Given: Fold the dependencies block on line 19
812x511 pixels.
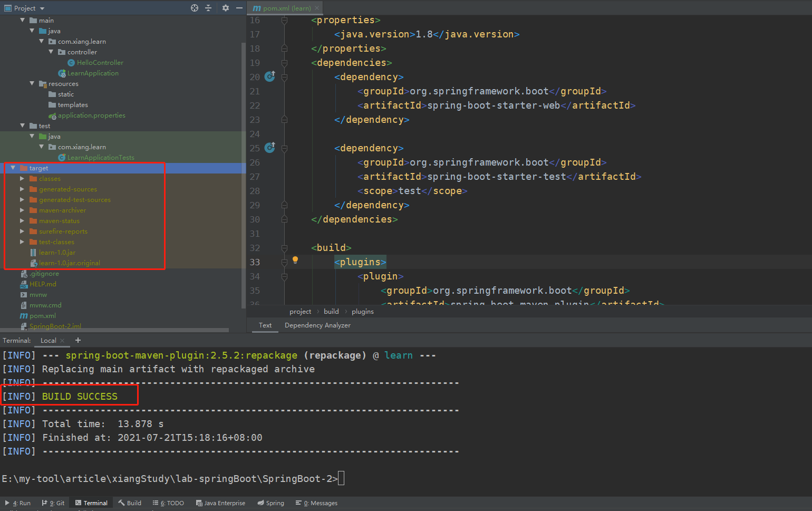Looking at the screenshot, I should coord(284,63).
